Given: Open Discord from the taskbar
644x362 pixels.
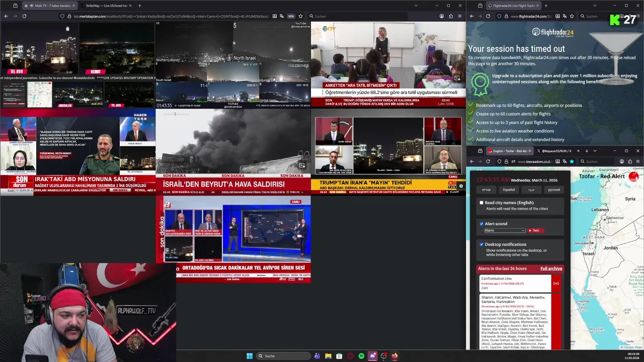Looking at the screenshot, I should click(372, 356).
